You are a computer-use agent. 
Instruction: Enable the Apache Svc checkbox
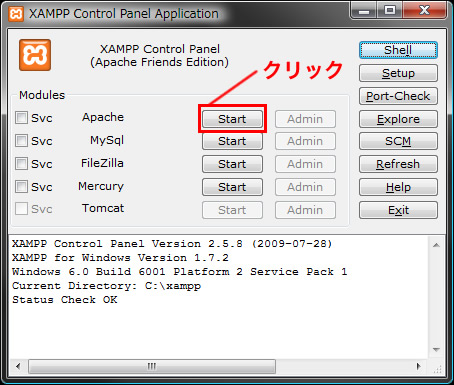coord(21,118)
